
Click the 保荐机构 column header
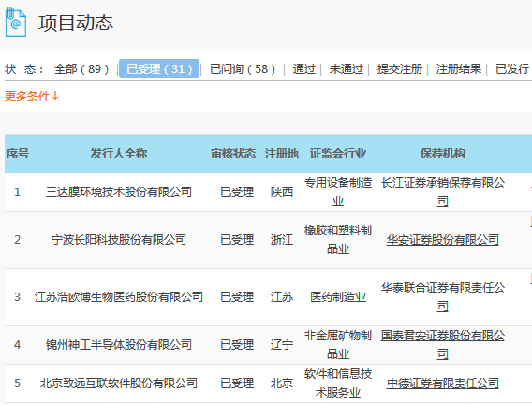click(x=442, y=154)
